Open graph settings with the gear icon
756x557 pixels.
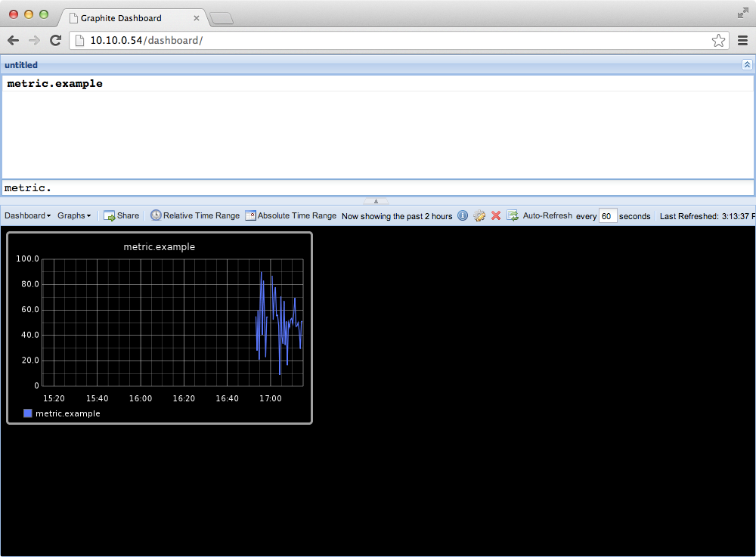click(x=479, y=216)
